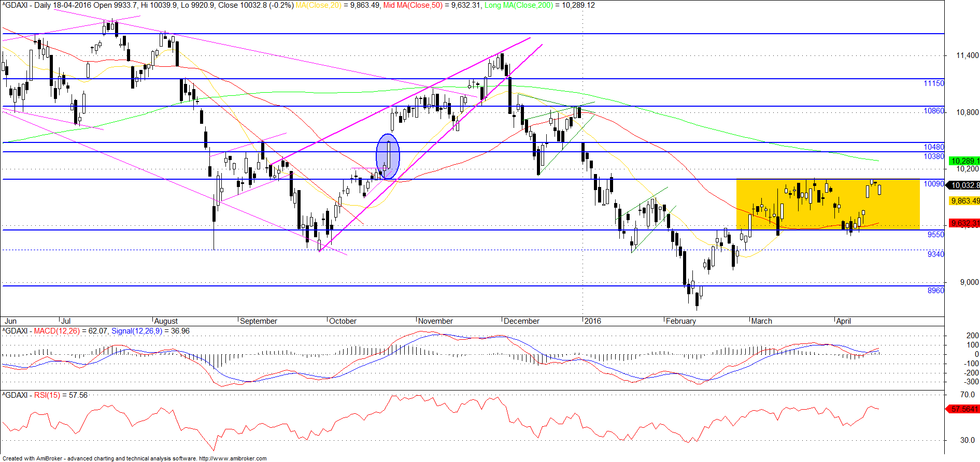Select the Long MA(Close,200) = 10,289.12 legend

click(x=539, y=5)
